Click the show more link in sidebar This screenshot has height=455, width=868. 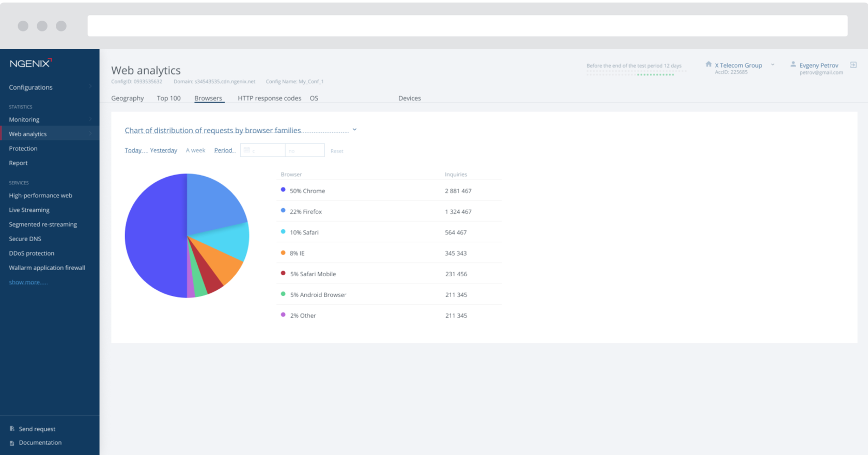pos(28,282)
